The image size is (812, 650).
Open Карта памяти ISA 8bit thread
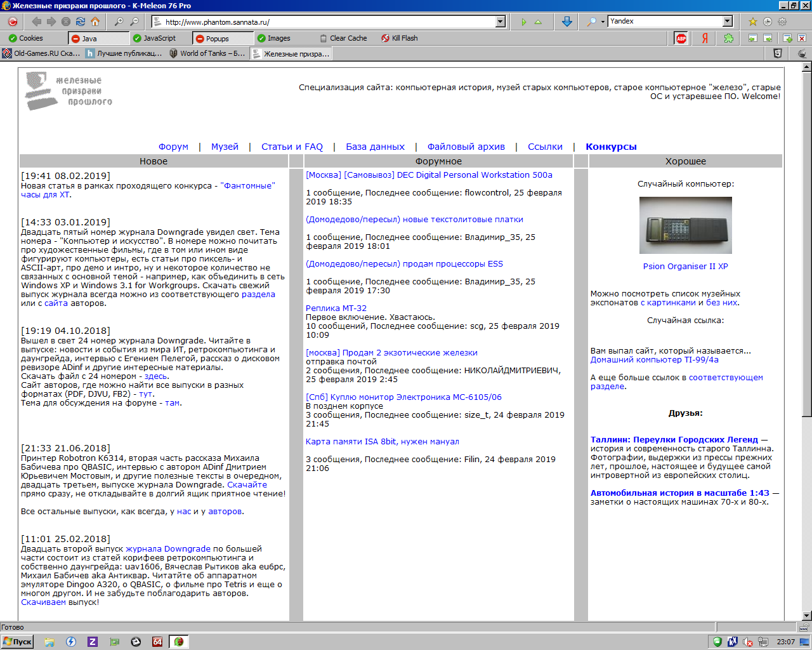[382, 442]
